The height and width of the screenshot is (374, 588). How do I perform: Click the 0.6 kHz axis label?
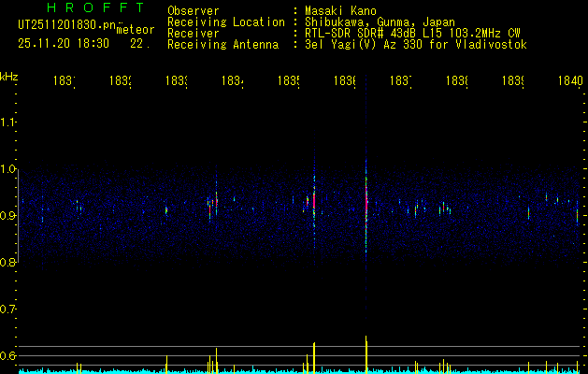7,355
